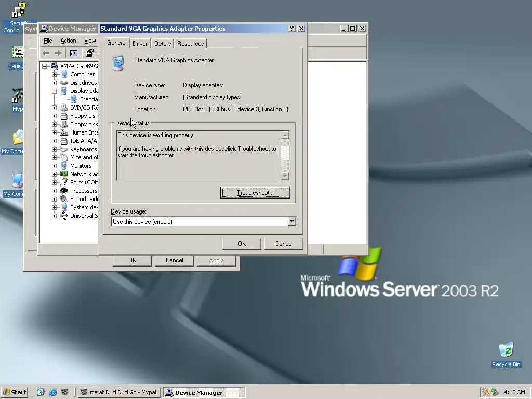The height and width of the screenshot is (399, 532).
Task: Click the Processors chip icon
Action: (x=64, y=191)
